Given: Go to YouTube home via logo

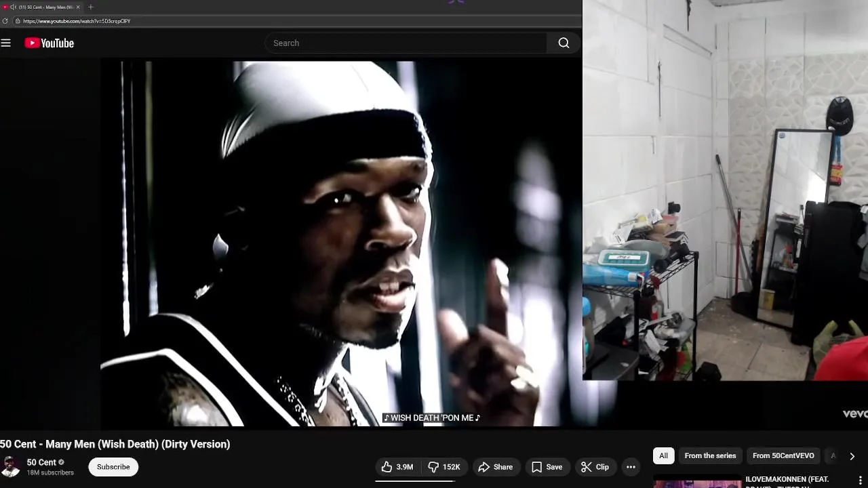Looking at the screenshot, I should click(49, 43).
